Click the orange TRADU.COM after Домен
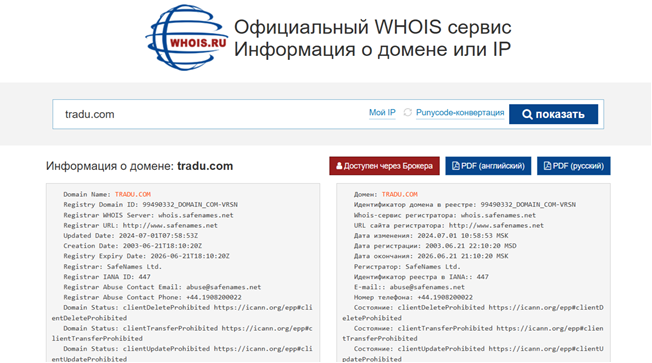 pos(400,194)
